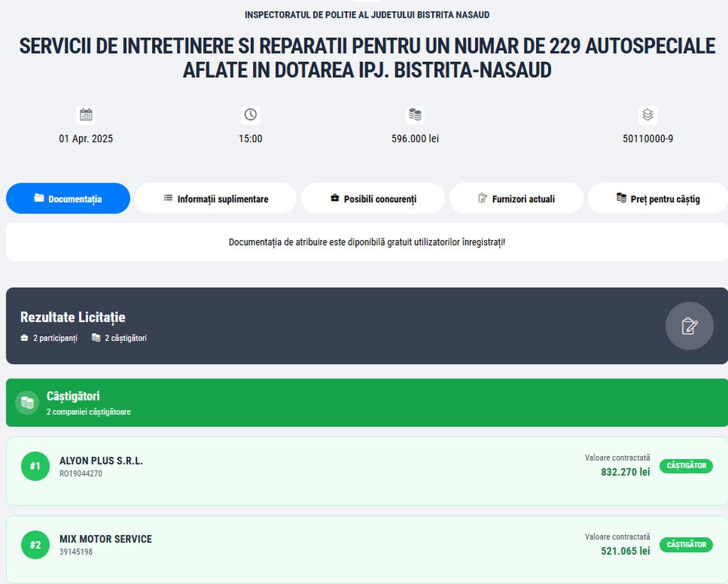Click the CÂȘTIGĂTOR badge for ALYON PLUS

coord(686,466)
